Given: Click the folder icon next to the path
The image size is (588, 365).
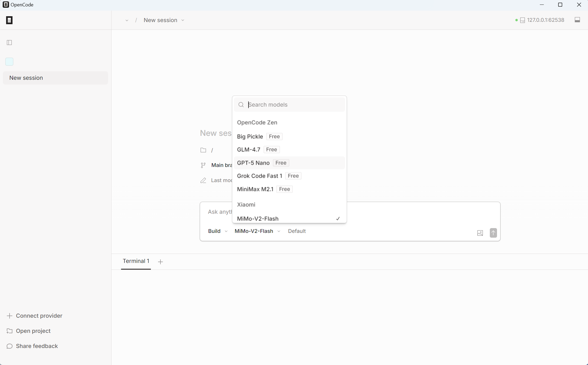Looking at the screenshot, I should [203, 150].
